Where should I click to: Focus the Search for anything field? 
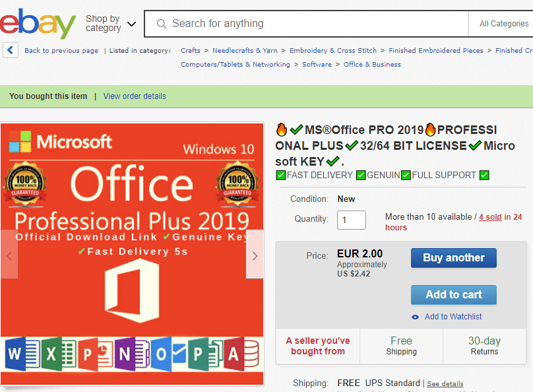coord(306,24)
